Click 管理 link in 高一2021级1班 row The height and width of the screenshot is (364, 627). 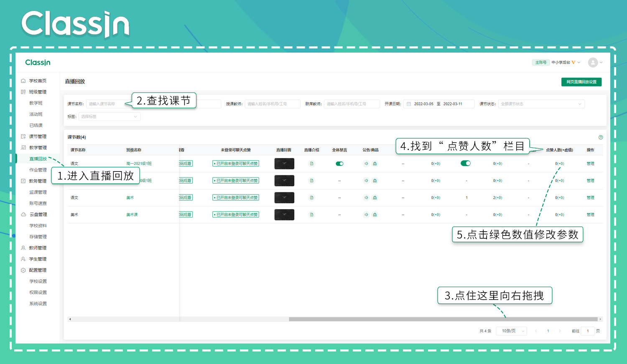590,164
